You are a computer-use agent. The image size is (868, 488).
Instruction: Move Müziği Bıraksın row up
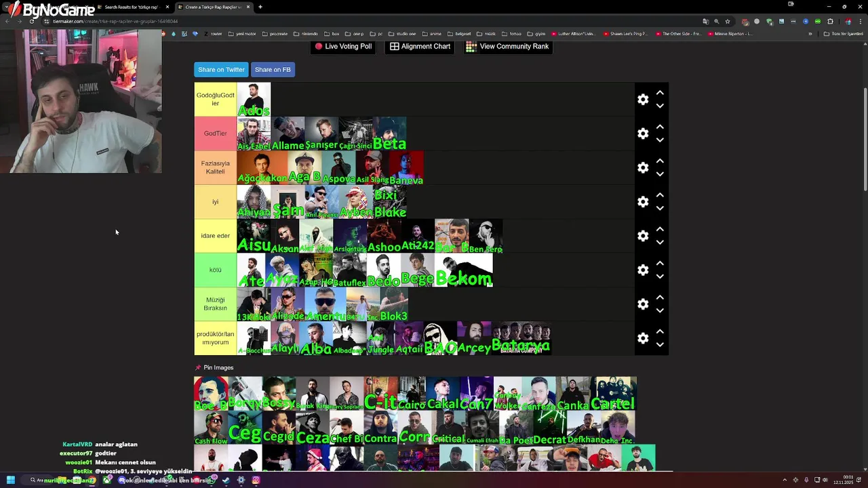click(x=660, y=298)
